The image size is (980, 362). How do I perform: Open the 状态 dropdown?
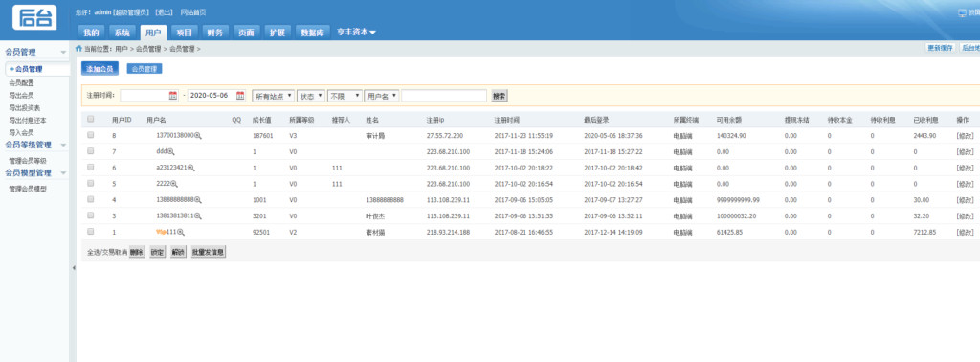311,96
